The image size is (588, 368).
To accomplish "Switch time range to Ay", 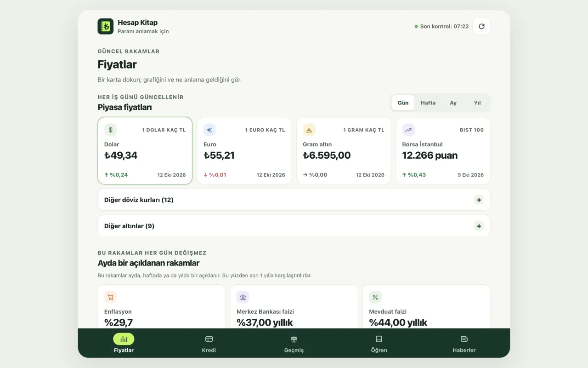I will (x=453, y=103).
